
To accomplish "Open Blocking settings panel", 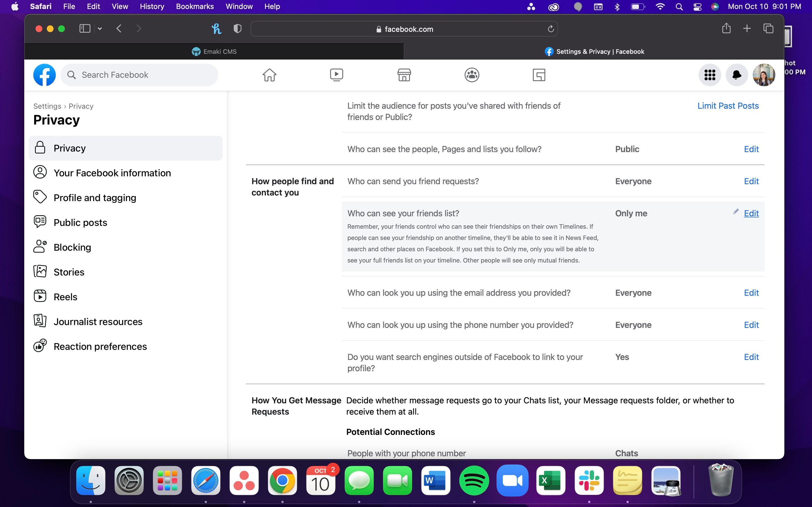I will tap(72, 247).
